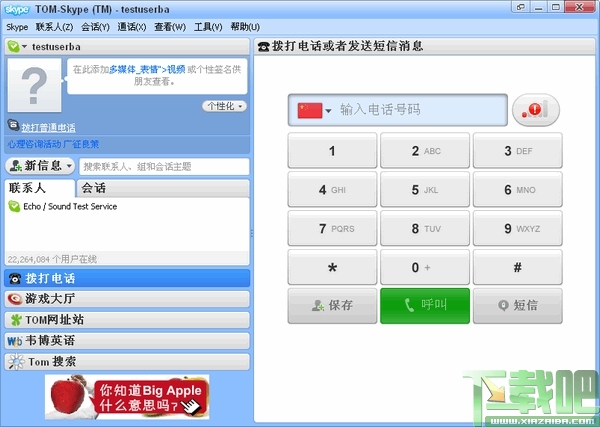Screen dimensions: 600x427
Task: Dial 8 TUV on keypad
Action: click(425, 228)
